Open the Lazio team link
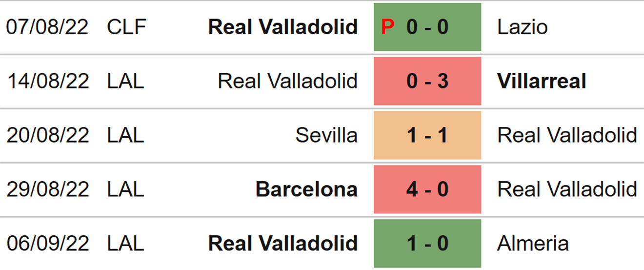This screenshot has height=270, width=644. pos(522,27)
